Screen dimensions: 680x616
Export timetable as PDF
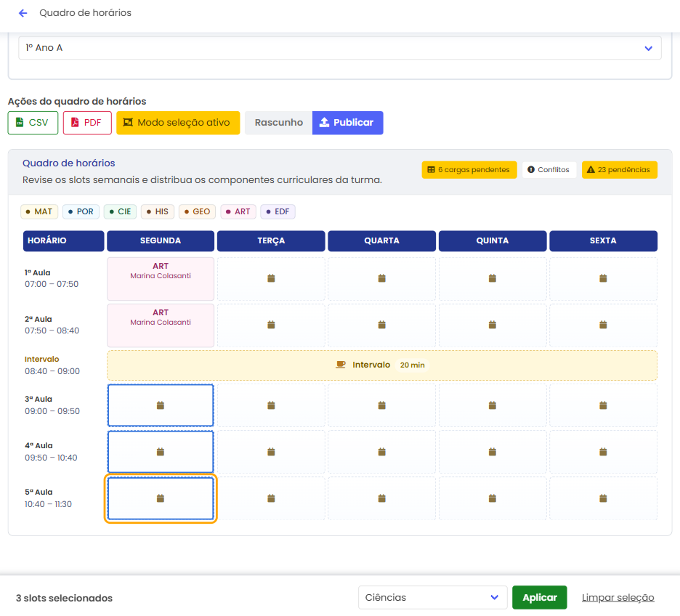pyautogui.click(x=87, y=123)
